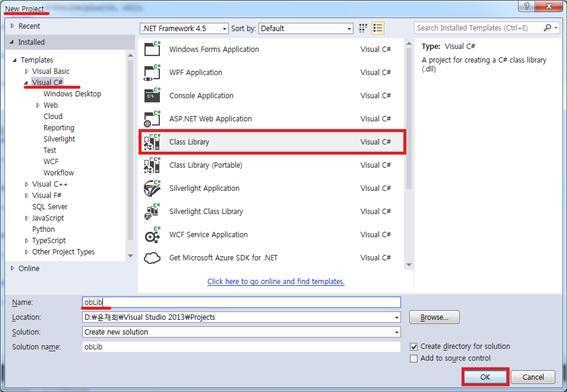Select the Python template category
567x392 pixels.
point(43,229)
